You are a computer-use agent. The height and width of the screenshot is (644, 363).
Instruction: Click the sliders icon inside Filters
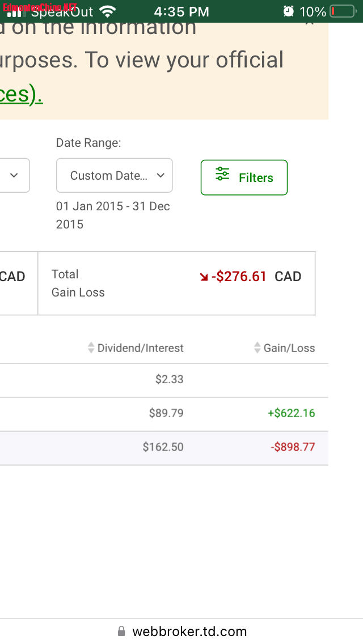click(222, 175)
